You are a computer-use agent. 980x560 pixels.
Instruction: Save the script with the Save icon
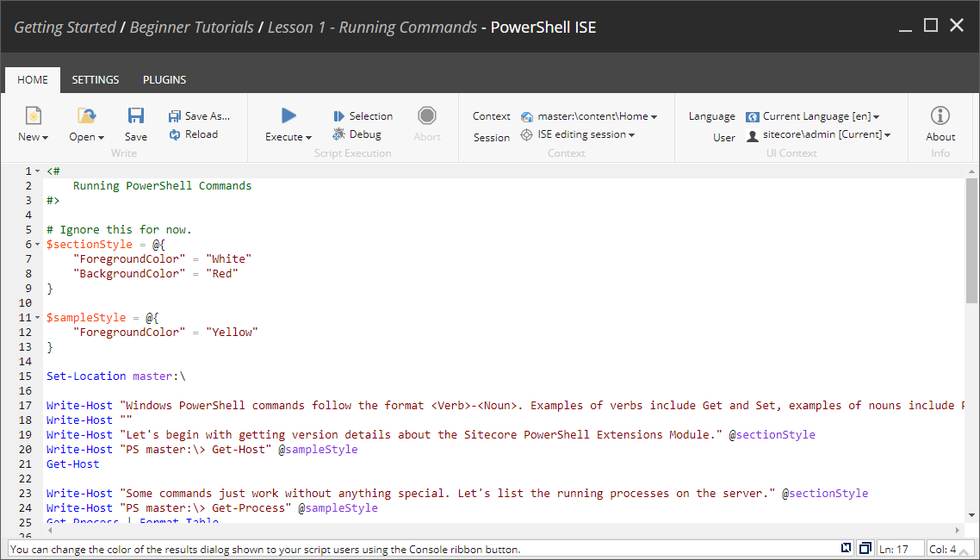tap(135, 115)
